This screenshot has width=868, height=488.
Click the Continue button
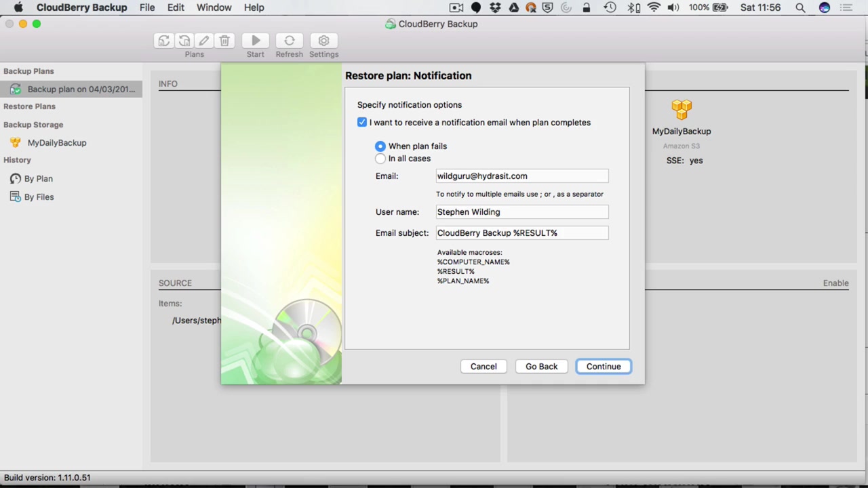coord(604,366)
